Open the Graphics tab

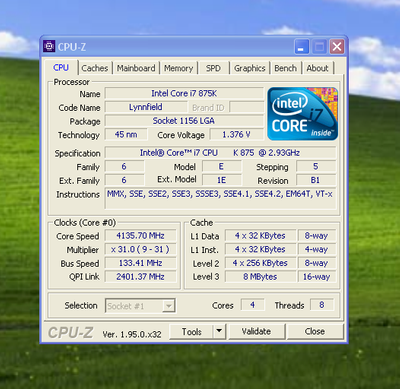point(250,68)
